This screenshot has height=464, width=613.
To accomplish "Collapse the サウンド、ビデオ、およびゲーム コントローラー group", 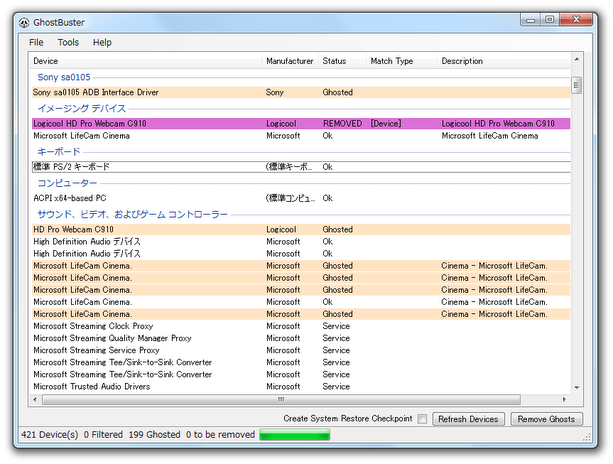I will click(133, 214).
